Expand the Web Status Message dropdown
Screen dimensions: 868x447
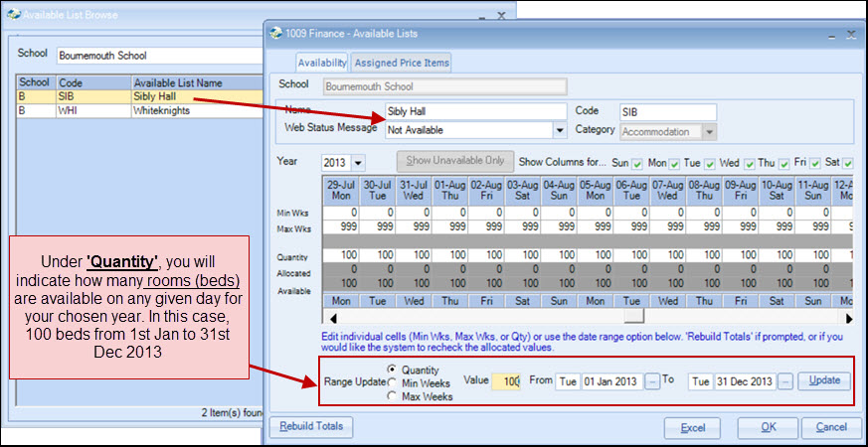[x=560, y=130]
